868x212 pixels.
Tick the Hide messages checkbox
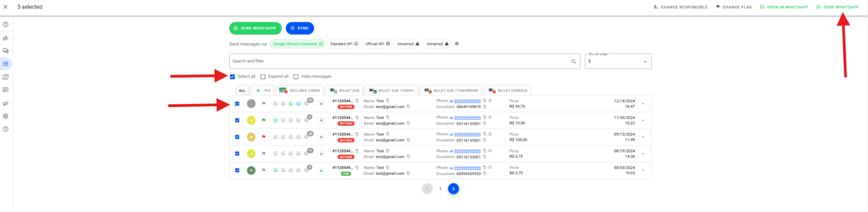[x=296, y=77]
